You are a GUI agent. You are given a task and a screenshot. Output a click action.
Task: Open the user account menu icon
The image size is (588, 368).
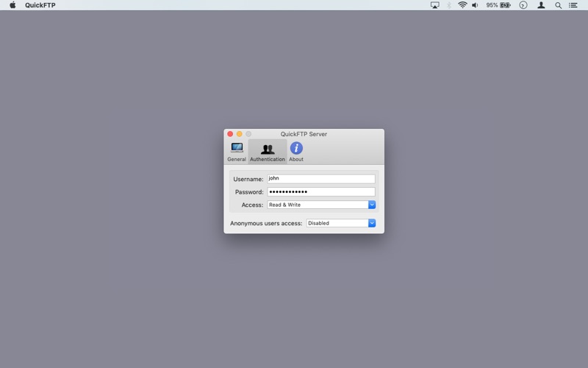(541, 5)
